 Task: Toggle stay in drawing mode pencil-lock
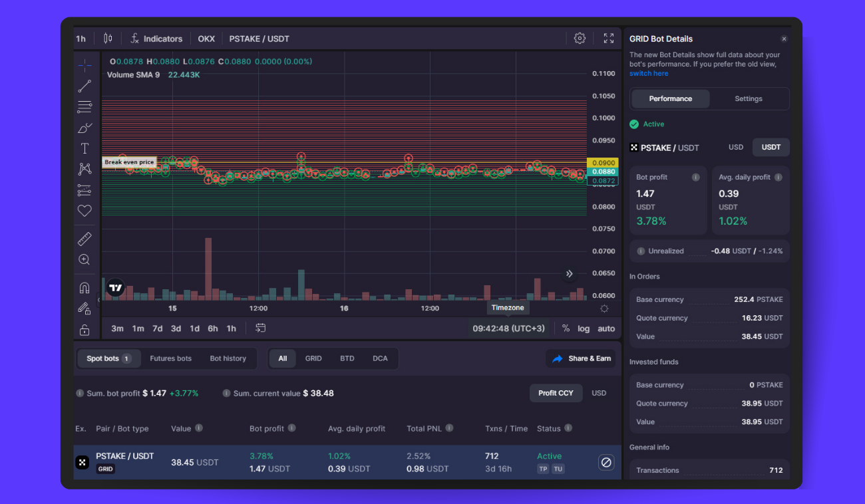[x=85, y=309]
